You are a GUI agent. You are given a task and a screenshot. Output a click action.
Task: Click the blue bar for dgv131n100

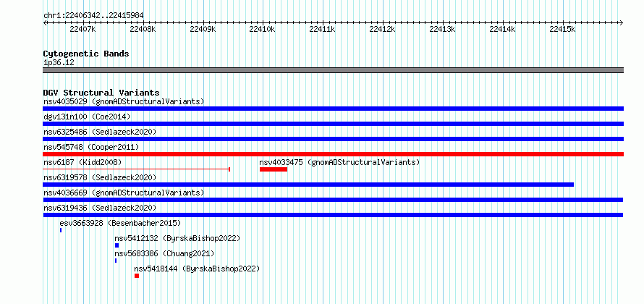coord(333,124)
